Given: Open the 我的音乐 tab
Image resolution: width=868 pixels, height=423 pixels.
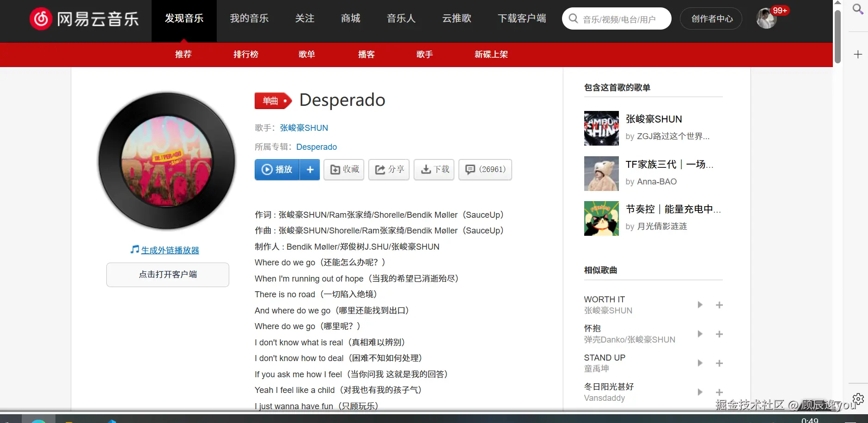Looking at the screenshot, I should coord(249,18).
